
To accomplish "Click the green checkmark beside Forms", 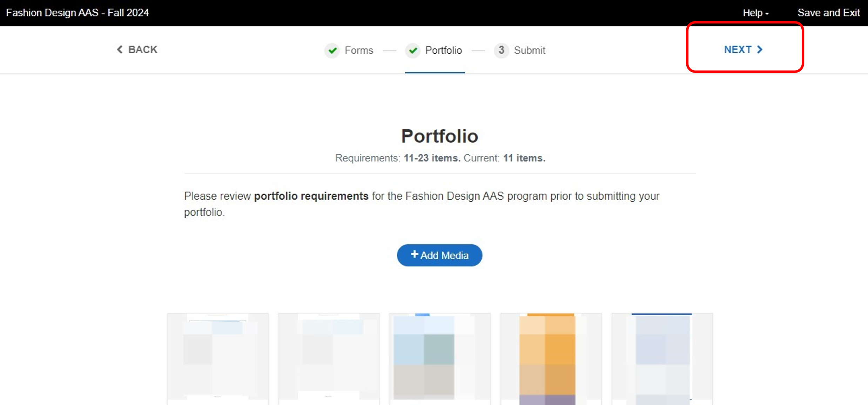I will click(x=332, y=50).
